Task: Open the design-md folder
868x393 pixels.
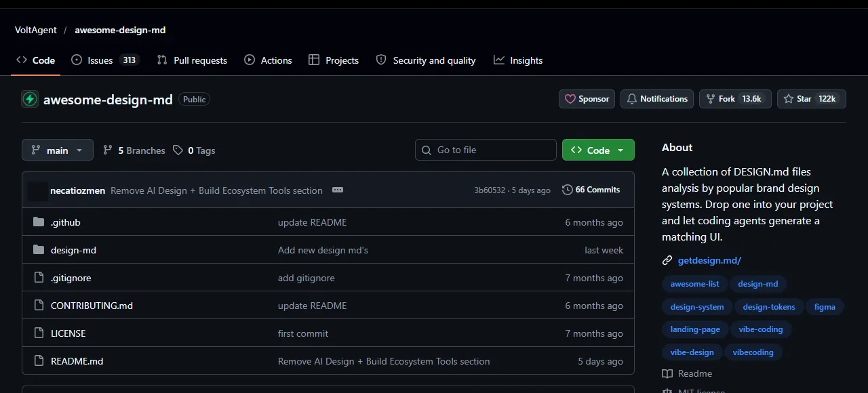Action: (73, 250)
